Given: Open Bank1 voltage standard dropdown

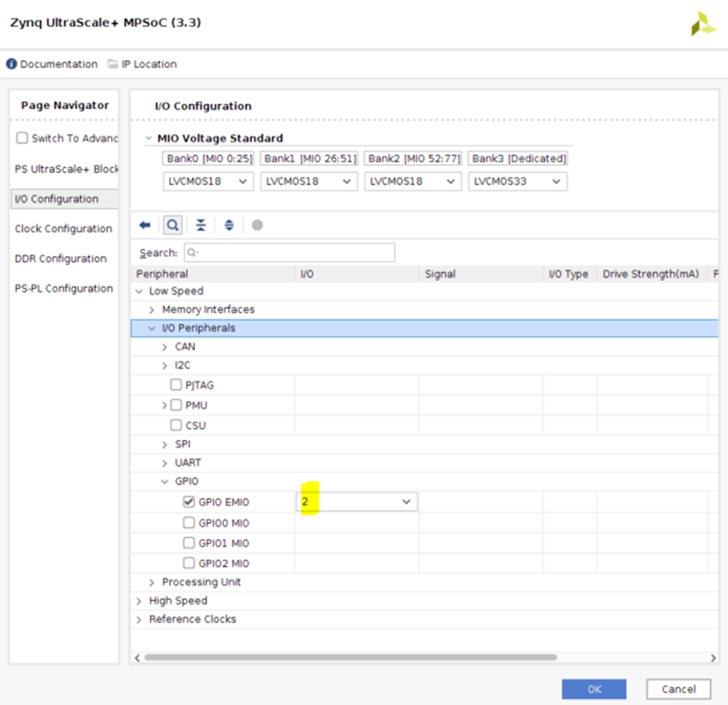Looking at the screenshot, I should [309, 182].
